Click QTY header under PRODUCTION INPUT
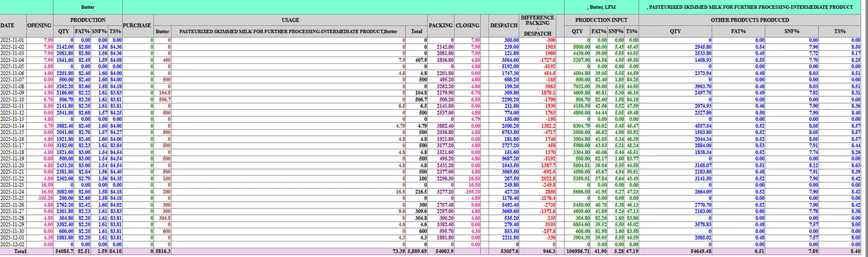This screenshot has width=868, height=257. (577, 30)
